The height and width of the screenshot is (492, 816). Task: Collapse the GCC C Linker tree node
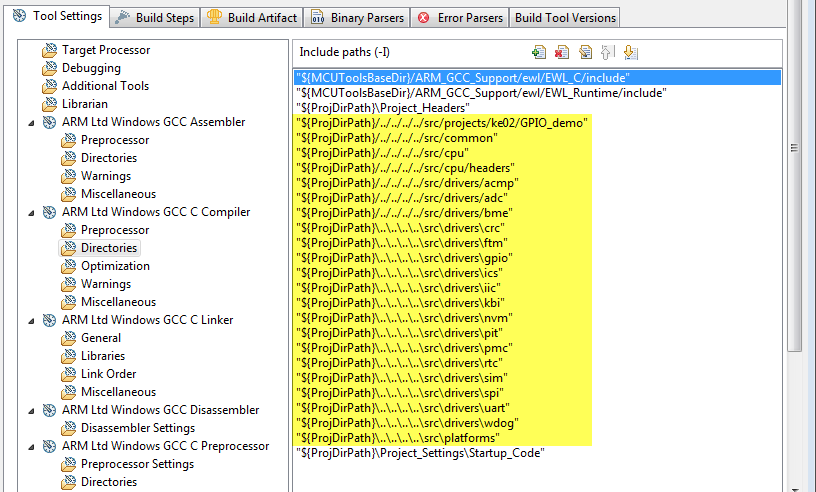click(x=31, y=321)
